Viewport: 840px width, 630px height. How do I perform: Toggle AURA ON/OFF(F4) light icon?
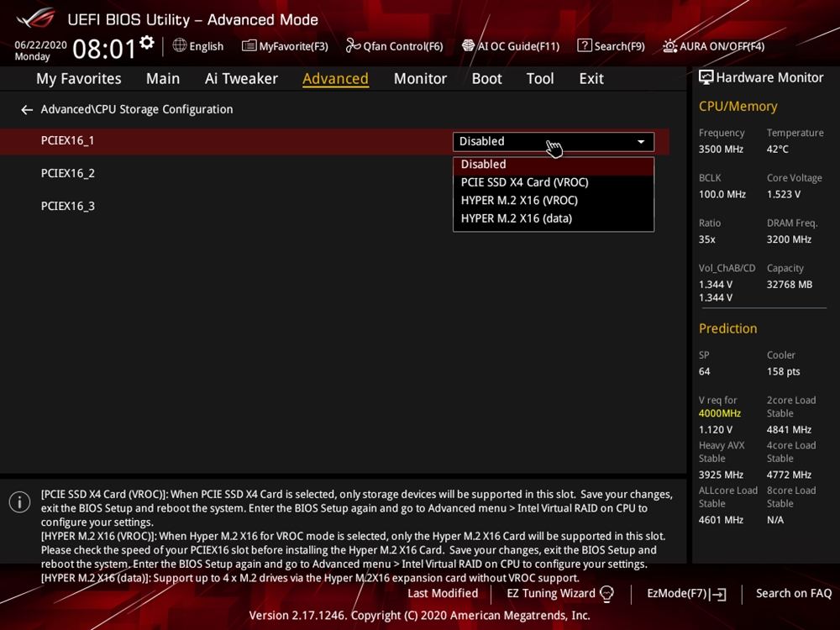point(669,46)
